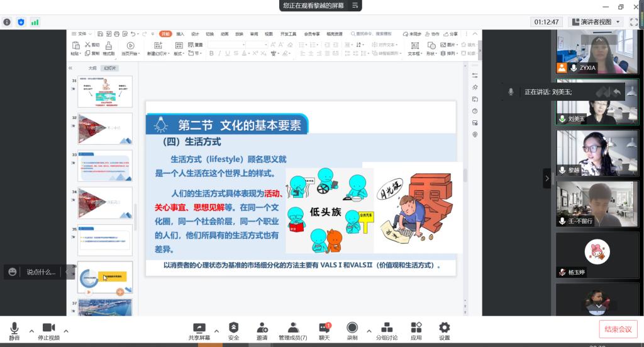Collapse the participant video sidebar arrow
Viewport: 644px width, 347px height.
tap(547, 178)
